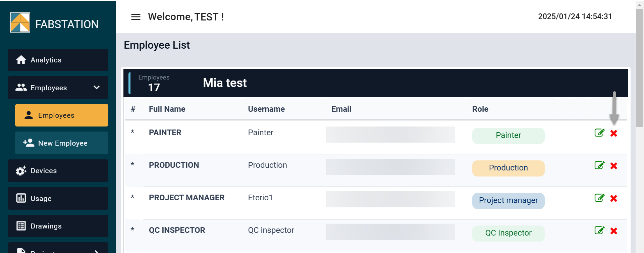Viewport: 644px width, 253px height.
Task: Edit the PRODUCTION employee row
Action: [x=599, y=165]
